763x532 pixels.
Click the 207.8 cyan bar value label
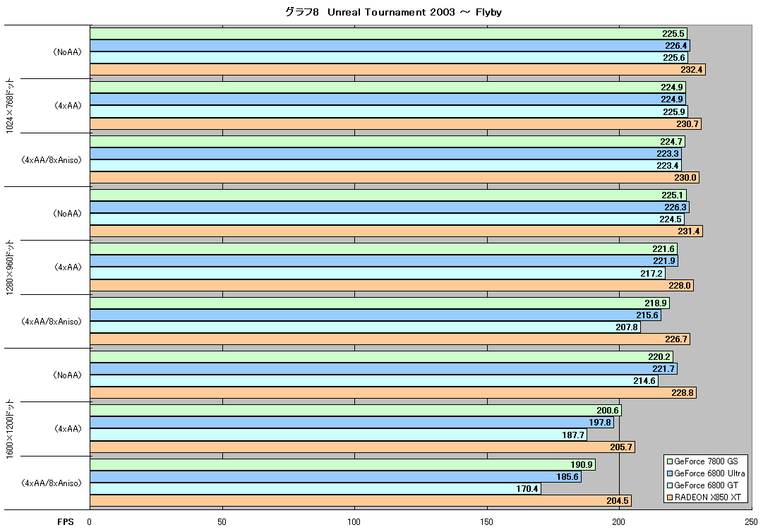[626, 327]
